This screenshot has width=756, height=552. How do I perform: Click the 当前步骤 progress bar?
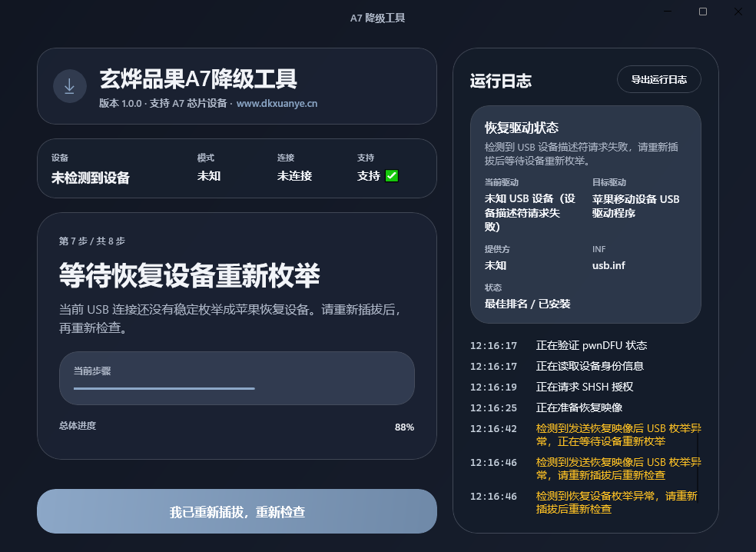164,388
